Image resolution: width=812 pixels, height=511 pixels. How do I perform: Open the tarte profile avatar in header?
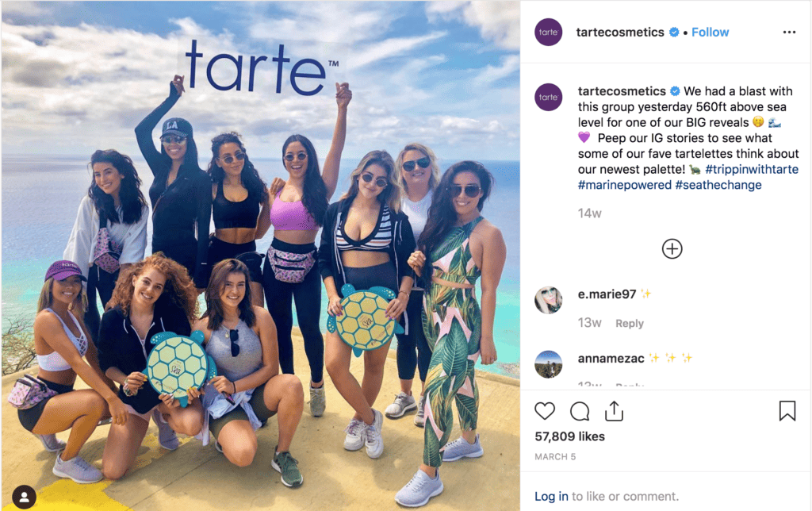[x=548, y=33]
